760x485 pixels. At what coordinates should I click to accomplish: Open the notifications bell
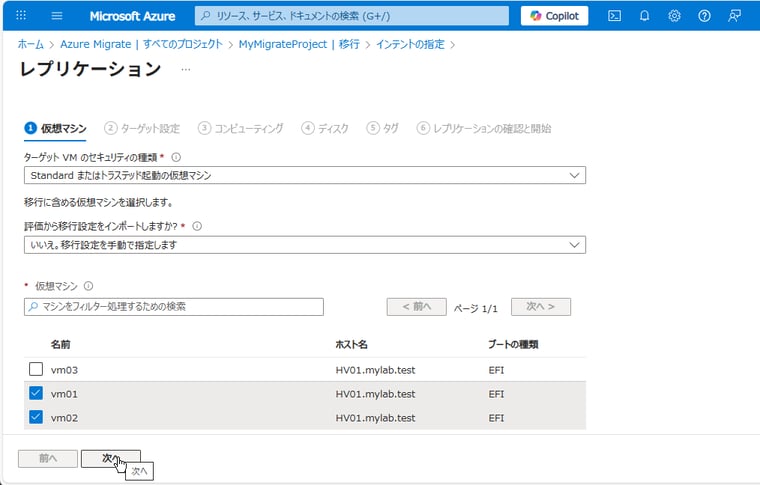[644, 16]
